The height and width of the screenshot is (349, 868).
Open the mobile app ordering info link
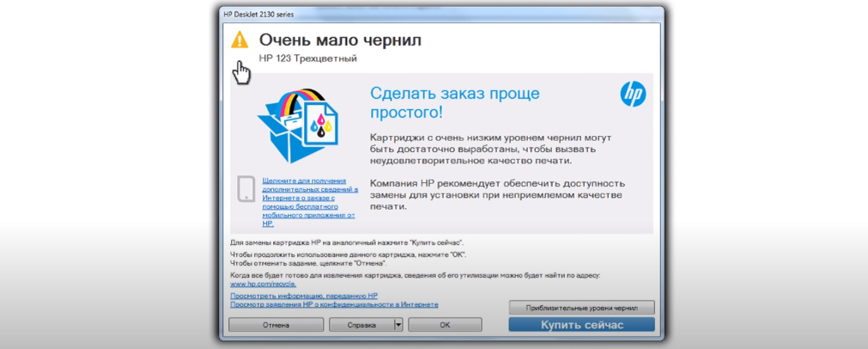pyautogui.click(x=309, y=202)
